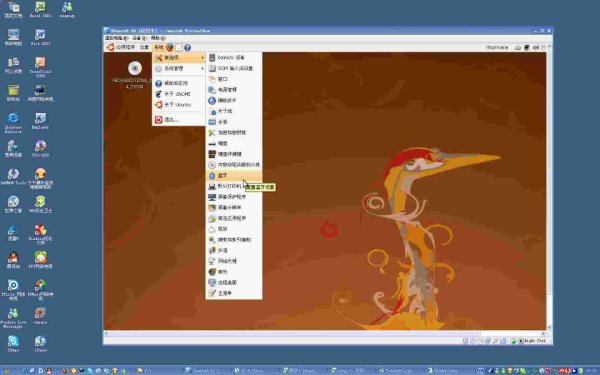The width and height of the screenshot is (600, 375).
Task: Open the 窗口 window preferences
Action: point(234,79)
